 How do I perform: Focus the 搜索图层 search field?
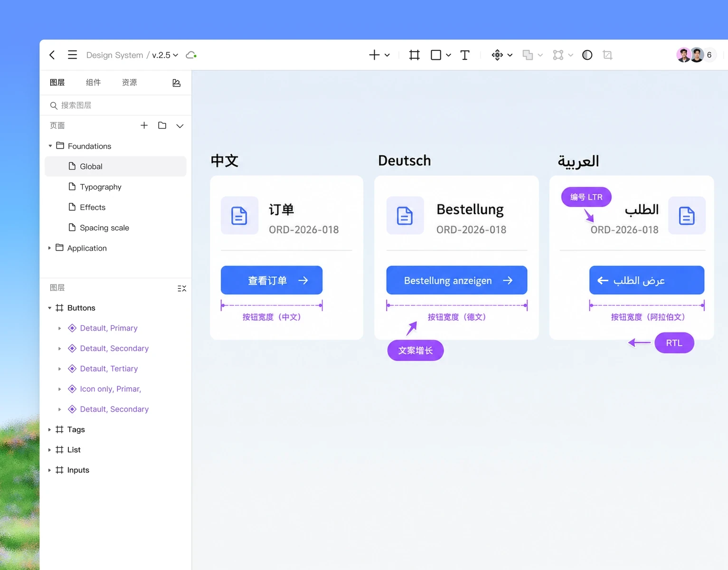point(115,105)
